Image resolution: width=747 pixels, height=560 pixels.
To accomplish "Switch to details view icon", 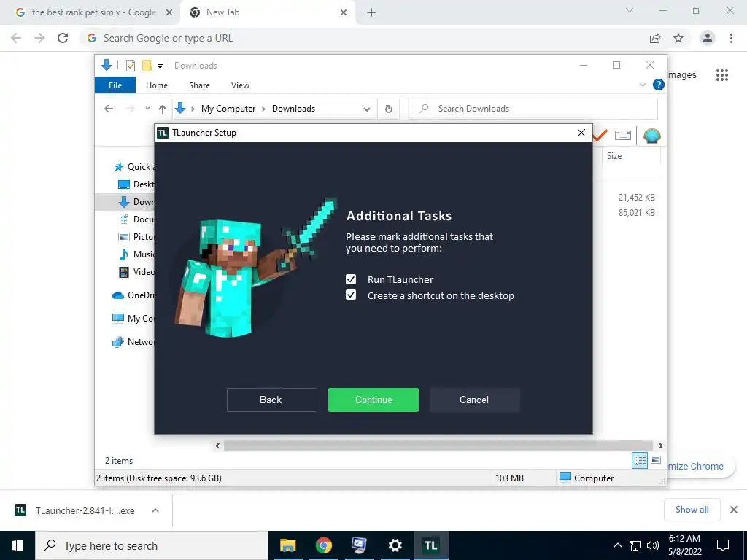I will (x=640, y=460).
